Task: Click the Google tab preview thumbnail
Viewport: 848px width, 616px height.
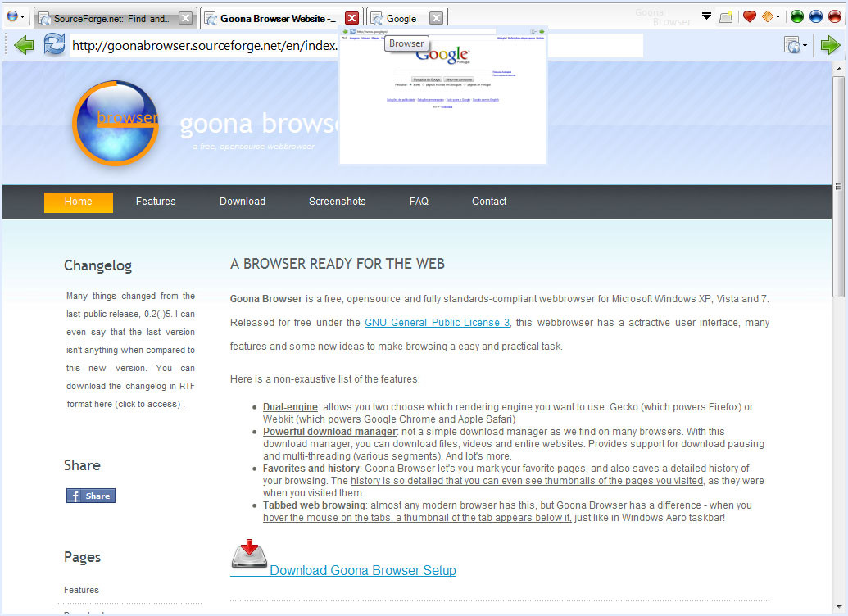Action: (x=442, y=95)
